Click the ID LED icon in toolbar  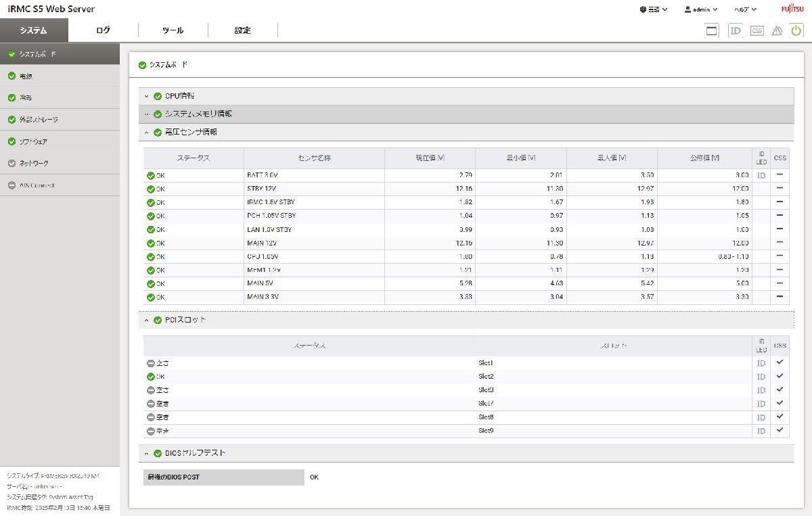pyautogui.click(x=735, y=30)
